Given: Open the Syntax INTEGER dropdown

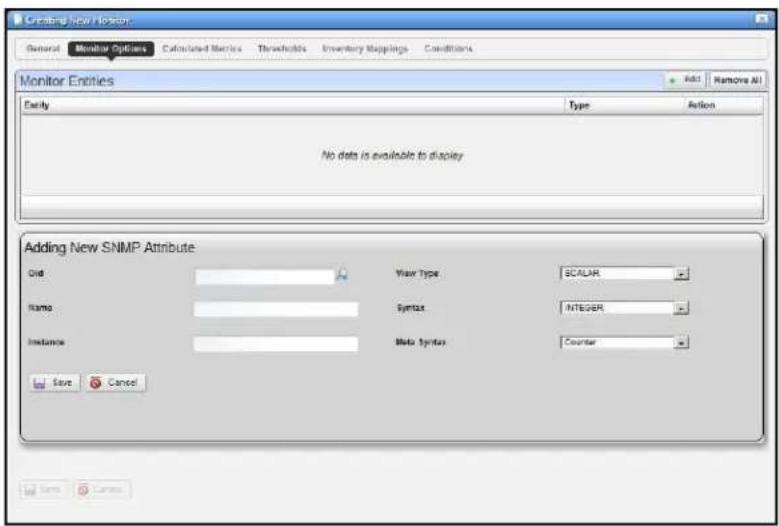Looking at the screenshot, I should click(x=624, y=308).
